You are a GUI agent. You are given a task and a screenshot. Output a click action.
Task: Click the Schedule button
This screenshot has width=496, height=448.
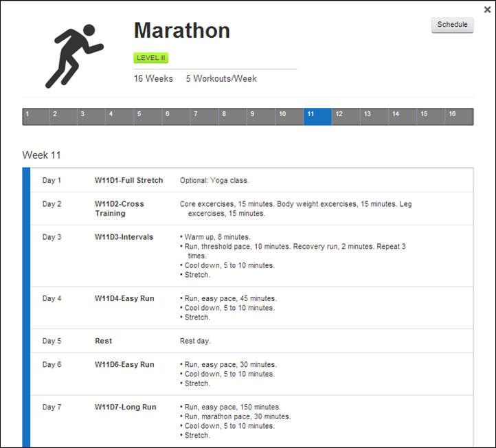[452, 25]
